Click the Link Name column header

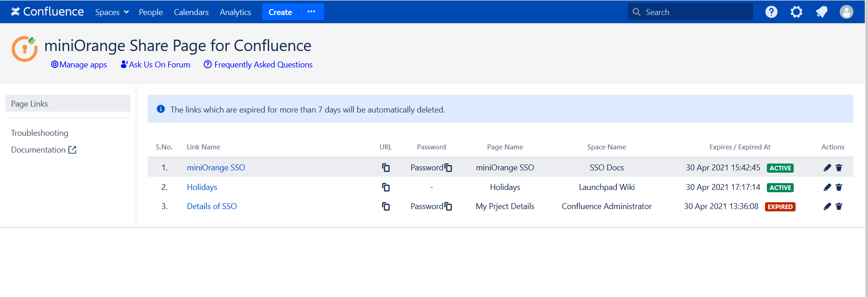(203, 147)
